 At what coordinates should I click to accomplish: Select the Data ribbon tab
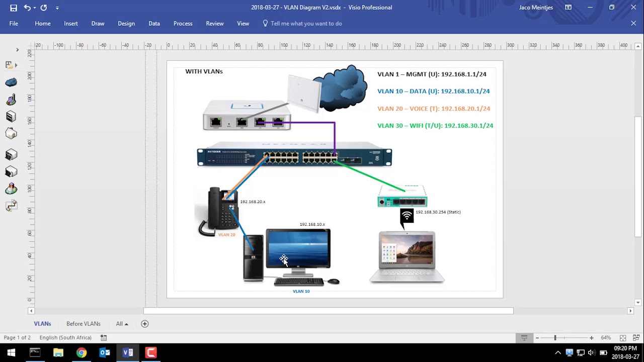pos(154,24)
